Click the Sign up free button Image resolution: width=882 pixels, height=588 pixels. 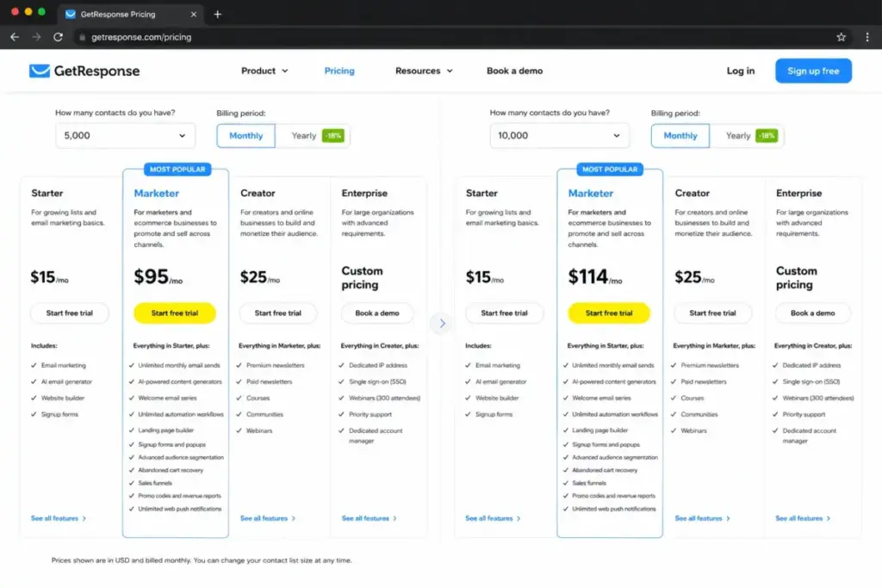tap(813, 71)
